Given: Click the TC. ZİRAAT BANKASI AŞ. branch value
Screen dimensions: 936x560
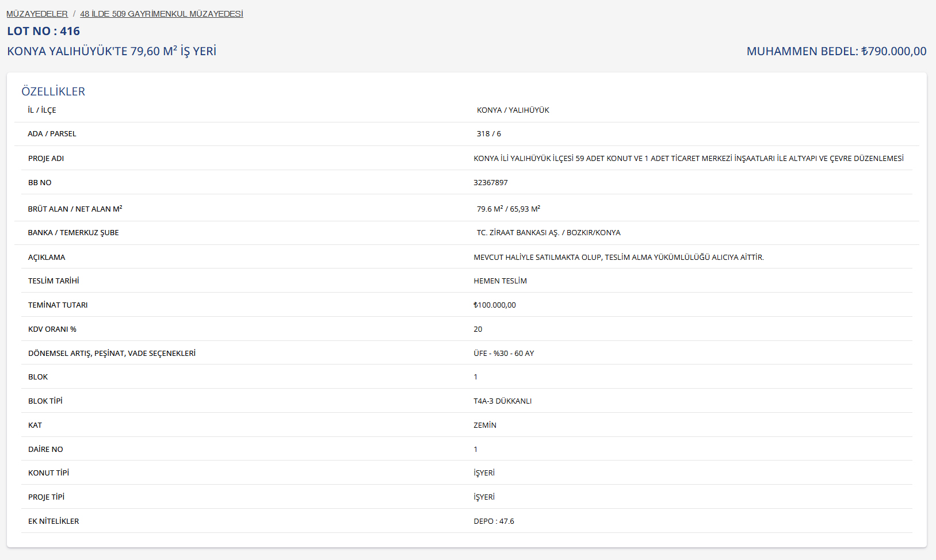Looking at the screenshot, I should tap(548, 233).
